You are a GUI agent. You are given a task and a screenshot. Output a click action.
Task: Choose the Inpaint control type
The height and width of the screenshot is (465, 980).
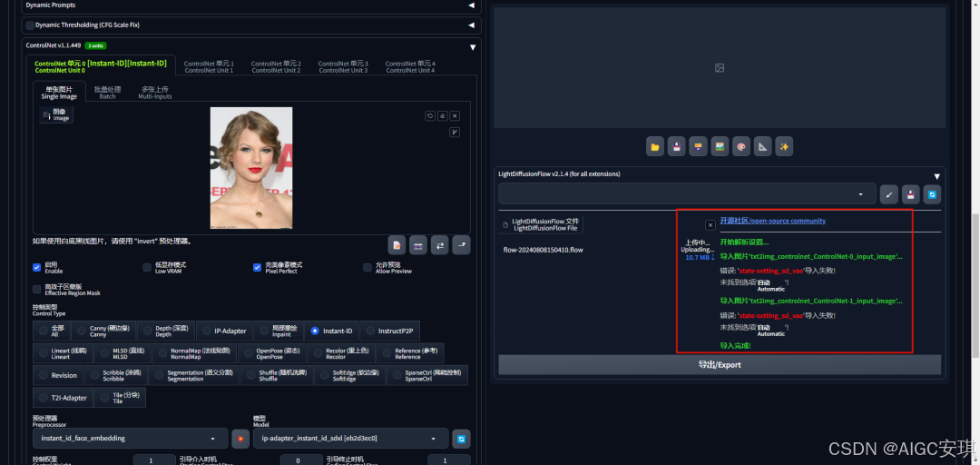click(x=279, y=331)
